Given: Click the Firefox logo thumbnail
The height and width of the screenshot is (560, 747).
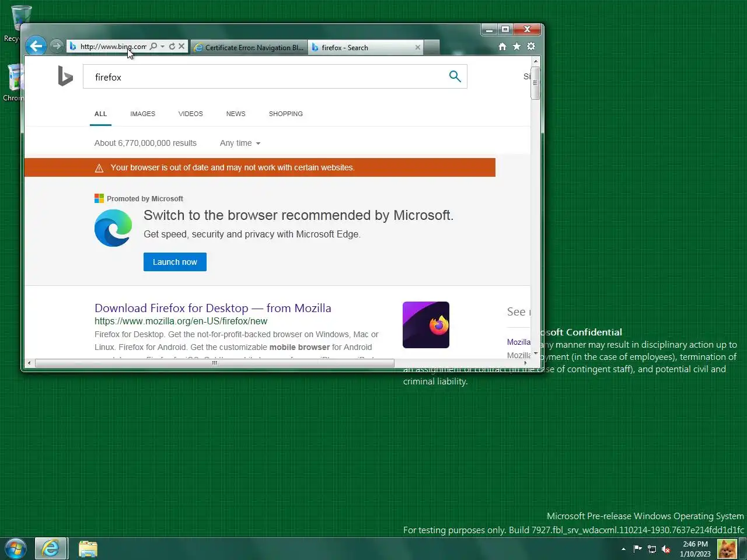Looking at the screenshot, I should tap(426, 325).
